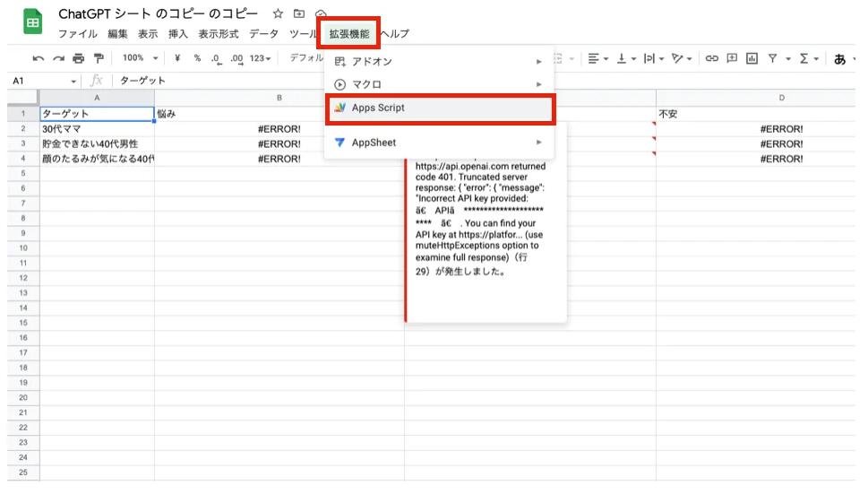This screenshot has width=868, height=494.
Task: Open horizontal align options
Action: (597, 58)
